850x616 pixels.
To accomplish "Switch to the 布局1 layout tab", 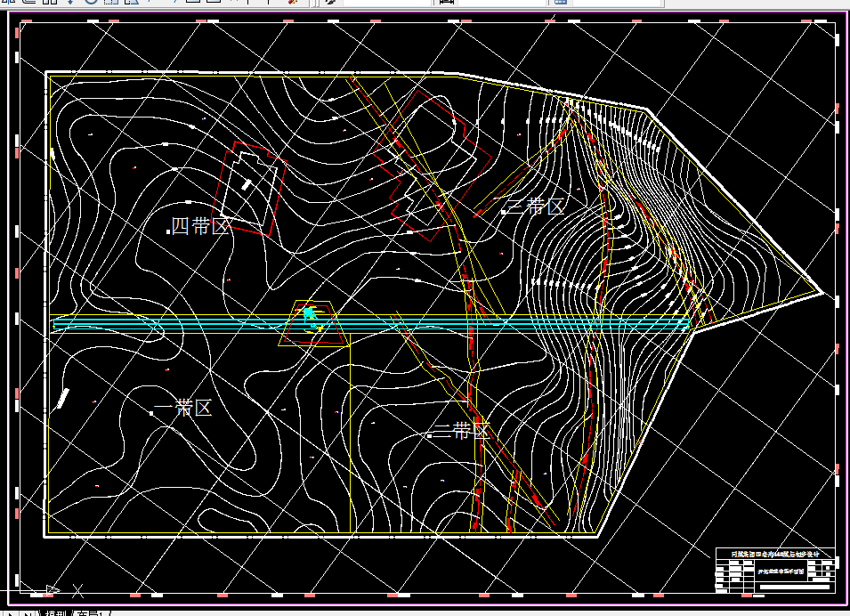I will [91, 613].
